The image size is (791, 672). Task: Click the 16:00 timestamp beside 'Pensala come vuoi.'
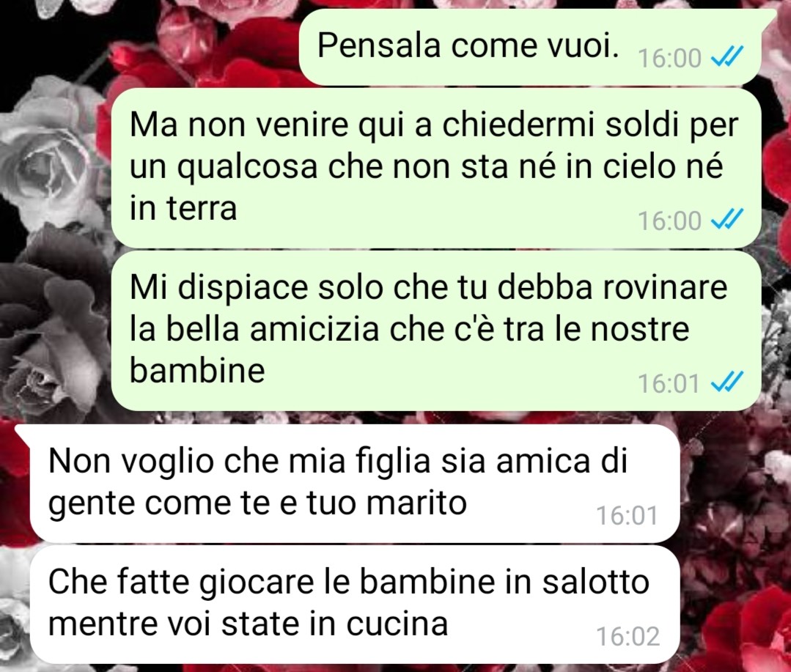(x=669, y=58)
